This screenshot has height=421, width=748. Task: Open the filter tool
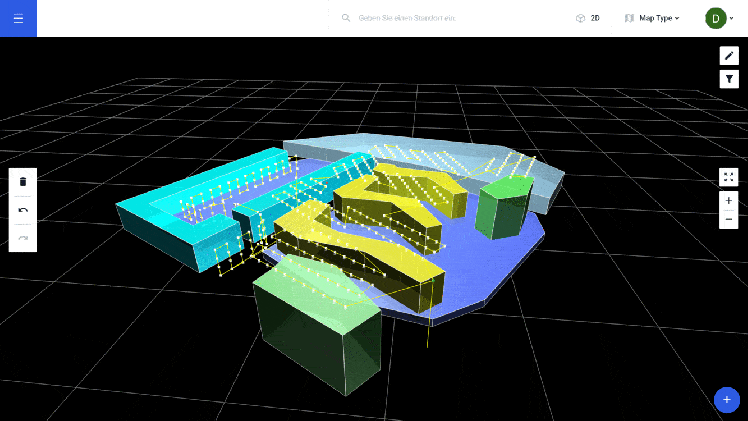pos(729,79)
